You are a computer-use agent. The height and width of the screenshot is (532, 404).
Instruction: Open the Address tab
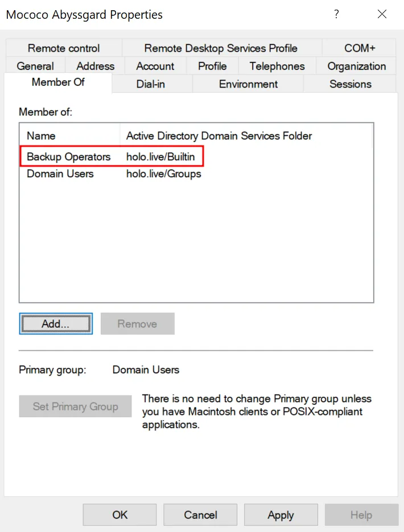point(95,66)
